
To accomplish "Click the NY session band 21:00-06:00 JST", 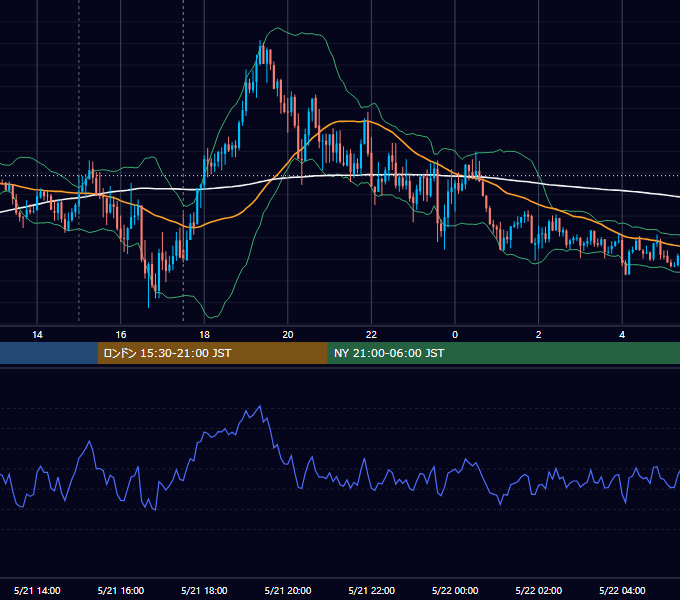I will (x=503, y=353).
